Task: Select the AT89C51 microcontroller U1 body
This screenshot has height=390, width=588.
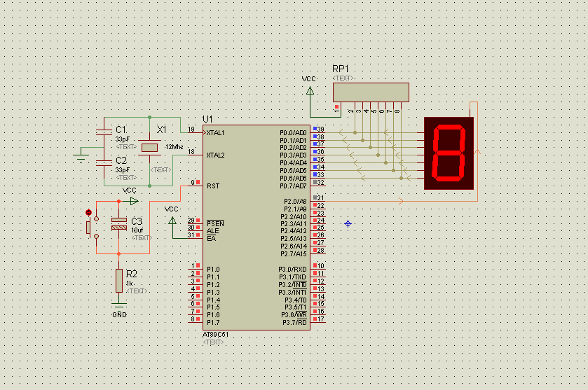Action: (x=256, y=228)
